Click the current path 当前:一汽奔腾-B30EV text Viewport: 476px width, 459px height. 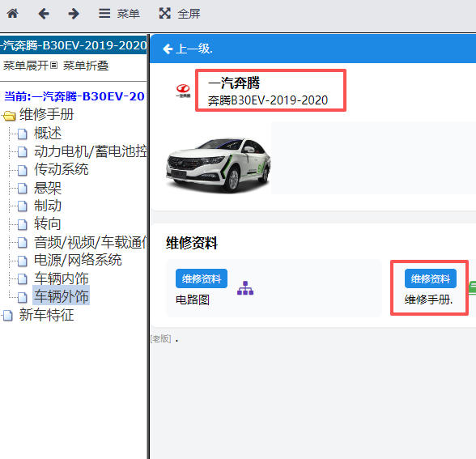[74, 96]
